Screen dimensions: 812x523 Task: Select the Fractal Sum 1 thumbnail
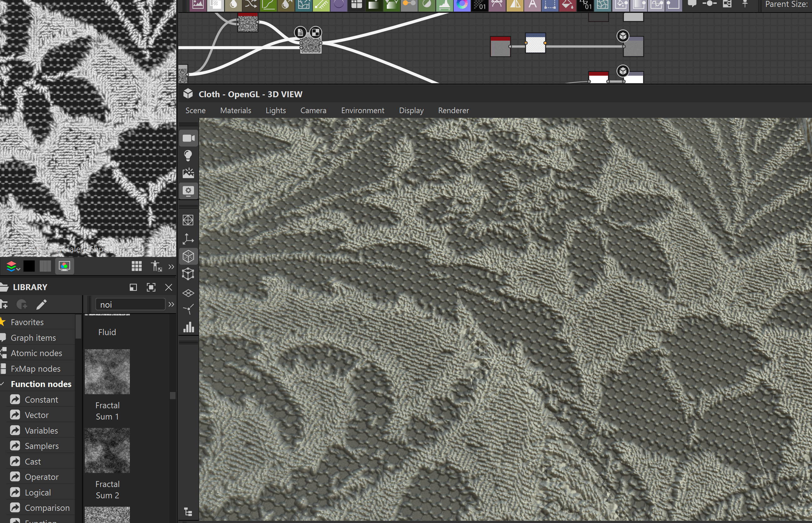pyautogui.click(x=107, y=371)
